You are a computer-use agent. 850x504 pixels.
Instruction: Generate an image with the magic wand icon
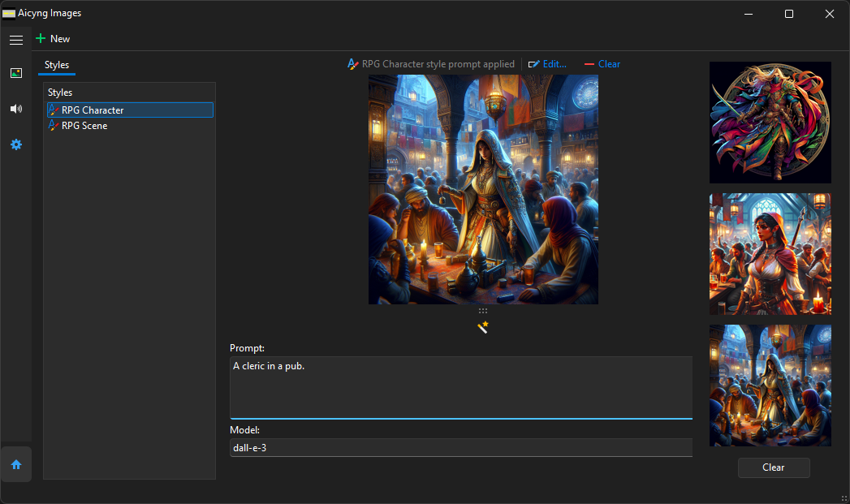tap(483, 326)
